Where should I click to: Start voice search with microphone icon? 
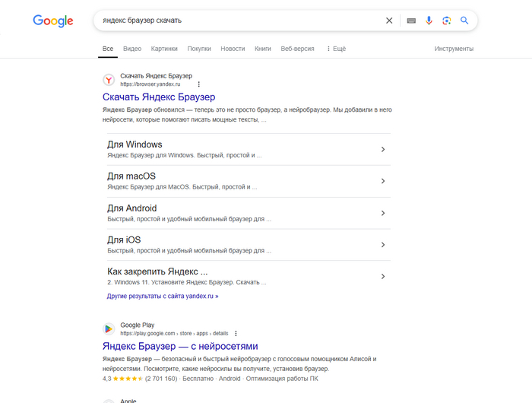coord(429,21)
